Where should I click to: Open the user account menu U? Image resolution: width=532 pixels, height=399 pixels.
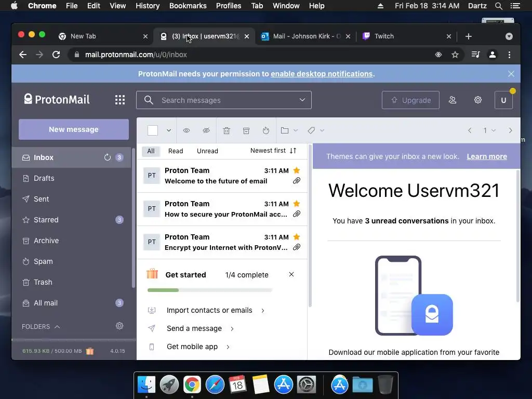(x=503, y=100)
